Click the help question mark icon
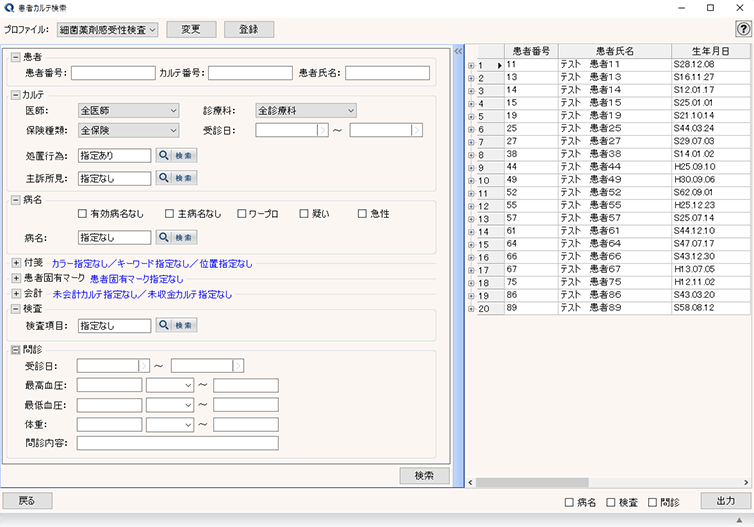 (742, 30)
